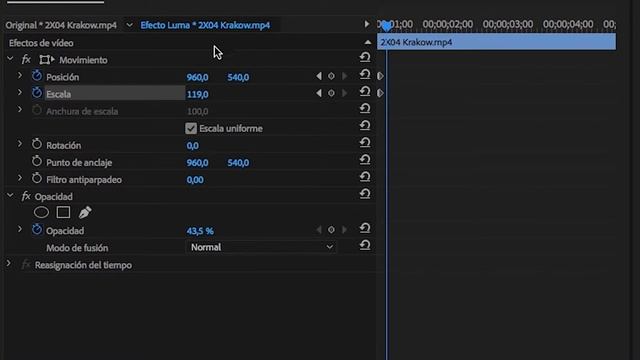Reset the Escala uniforme setting

(x=365, y=126)
